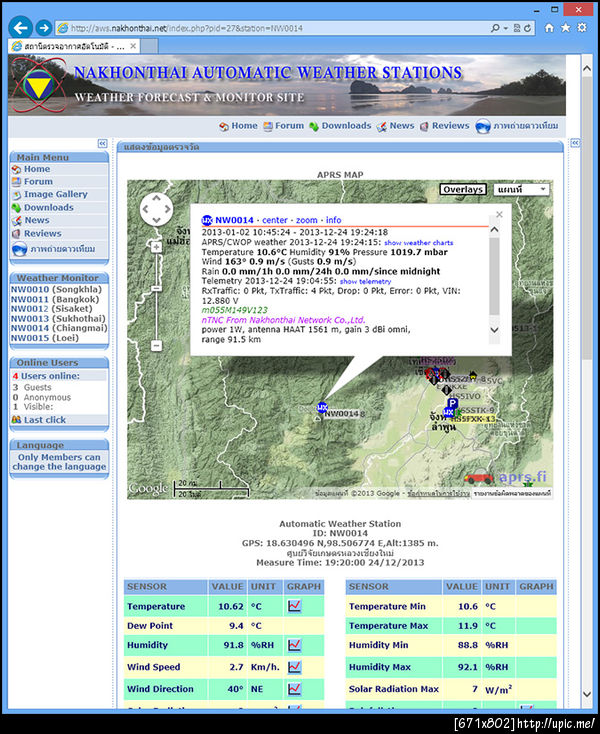Open the satellite image link in top navigation
This screenshot has height=734, width=600.
(x=517, y=125)
